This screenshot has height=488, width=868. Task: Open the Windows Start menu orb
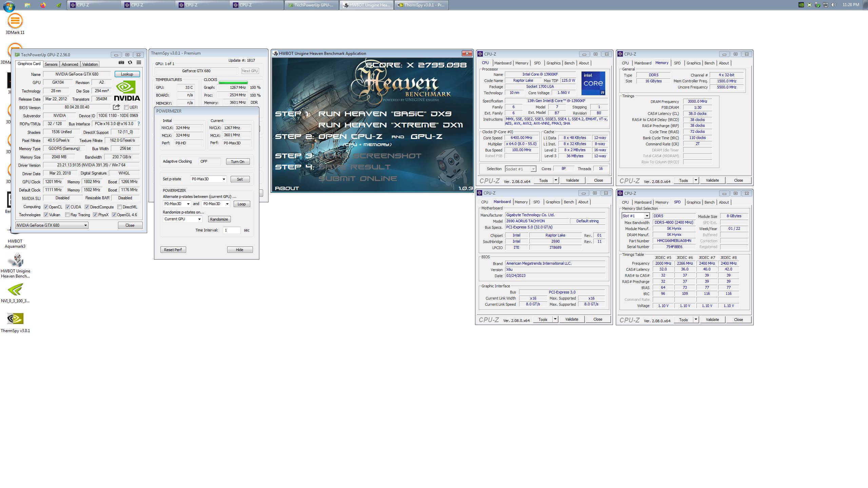9,6
